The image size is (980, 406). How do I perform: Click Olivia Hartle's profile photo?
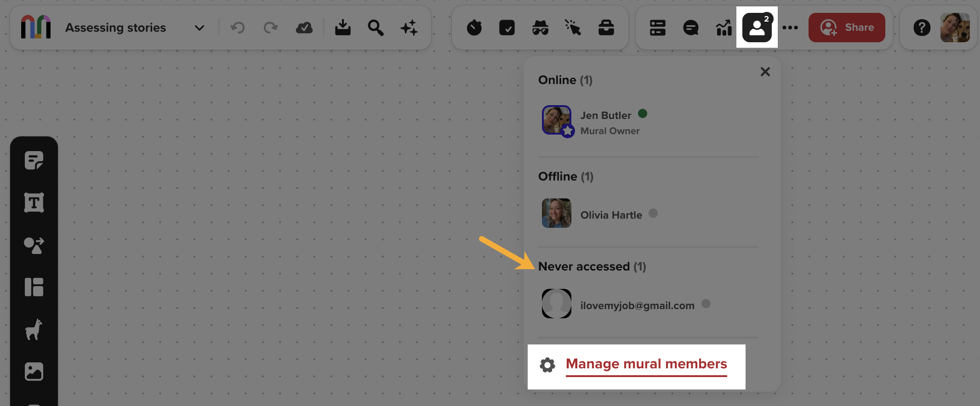pyautogui.click(x=557, y=213)
